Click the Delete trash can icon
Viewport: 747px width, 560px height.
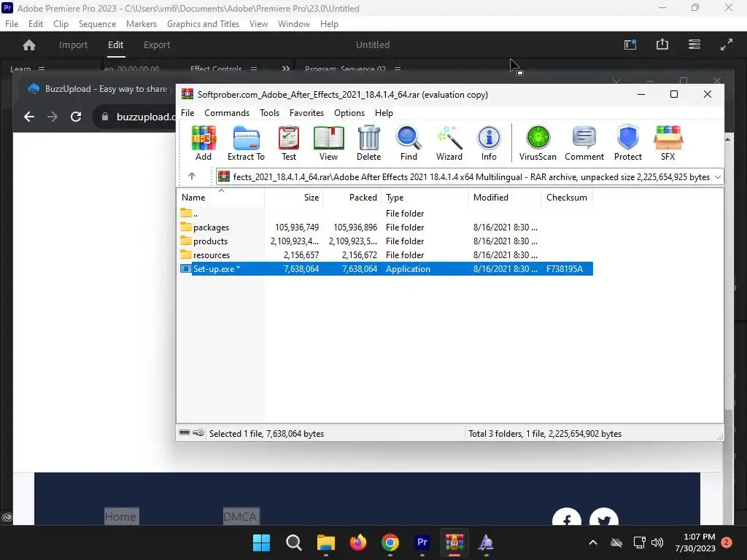coord(368,143)
